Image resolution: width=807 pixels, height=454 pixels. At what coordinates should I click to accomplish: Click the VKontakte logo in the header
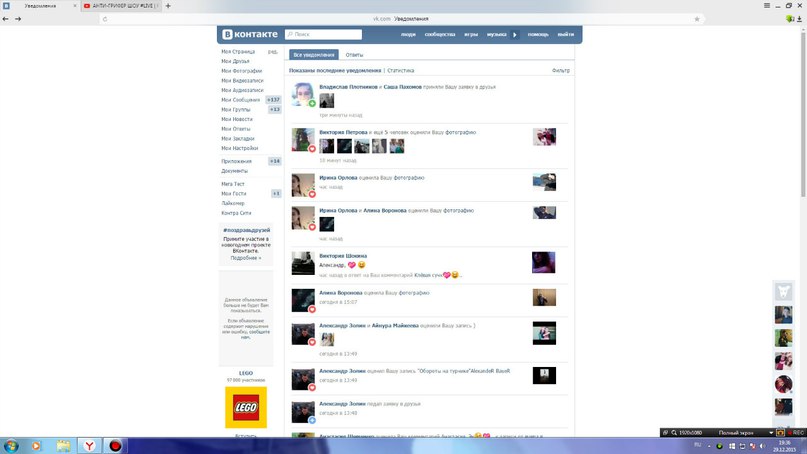pos(250,34)
